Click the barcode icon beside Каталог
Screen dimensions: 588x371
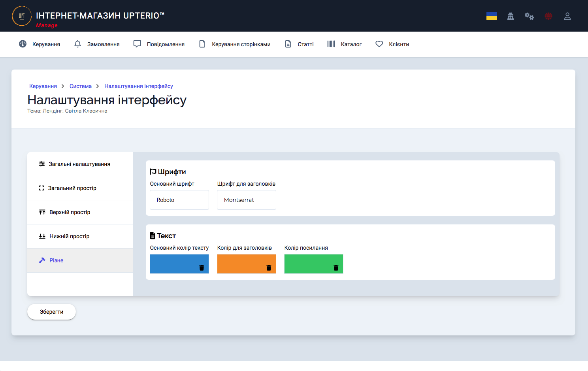coord(331,44)
